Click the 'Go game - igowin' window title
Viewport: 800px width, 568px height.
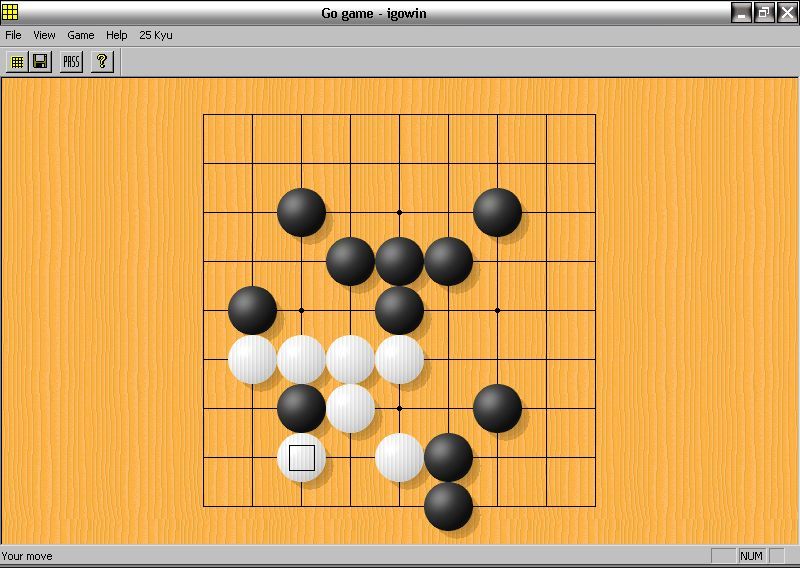[x=373, y=13]
